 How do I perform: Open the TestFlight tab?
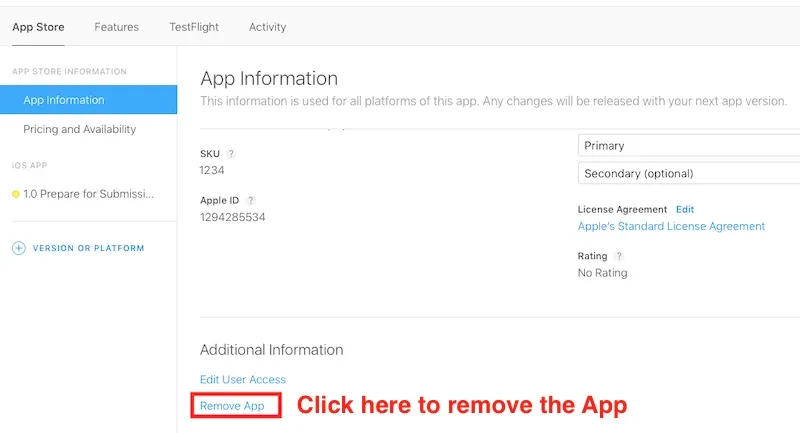coord(194,27)
